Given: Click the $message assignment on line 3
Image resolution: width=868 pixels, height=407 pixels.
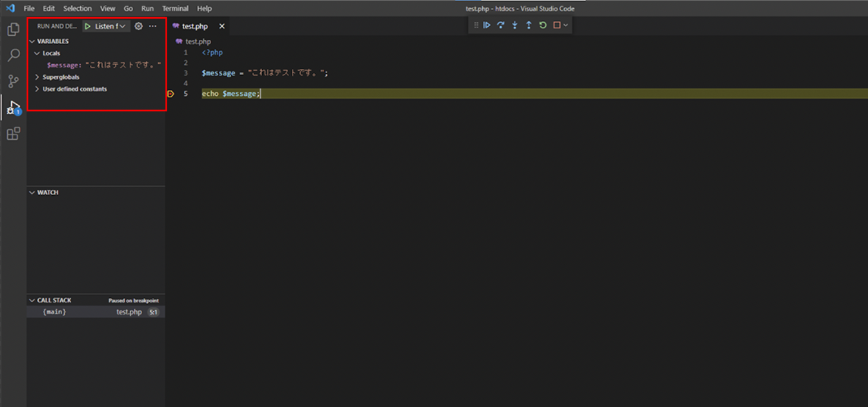Looking at the screenshot, I should pos(265,73).
